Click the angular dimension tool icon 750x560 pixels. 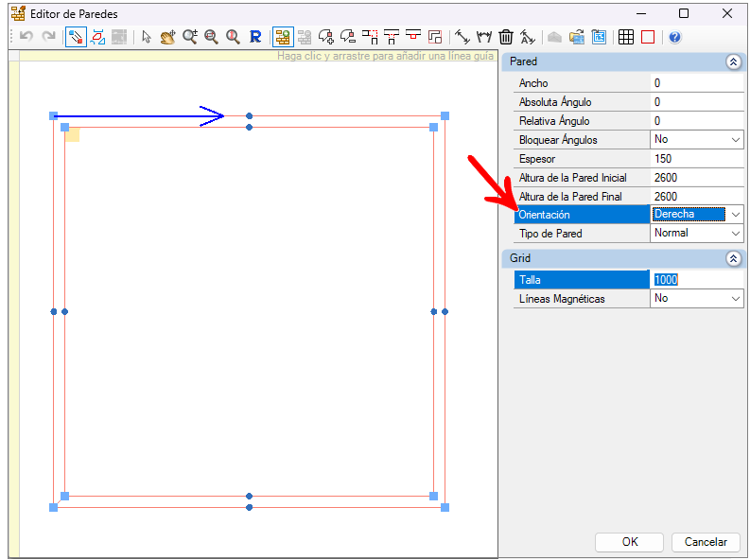tap(484, 37)
